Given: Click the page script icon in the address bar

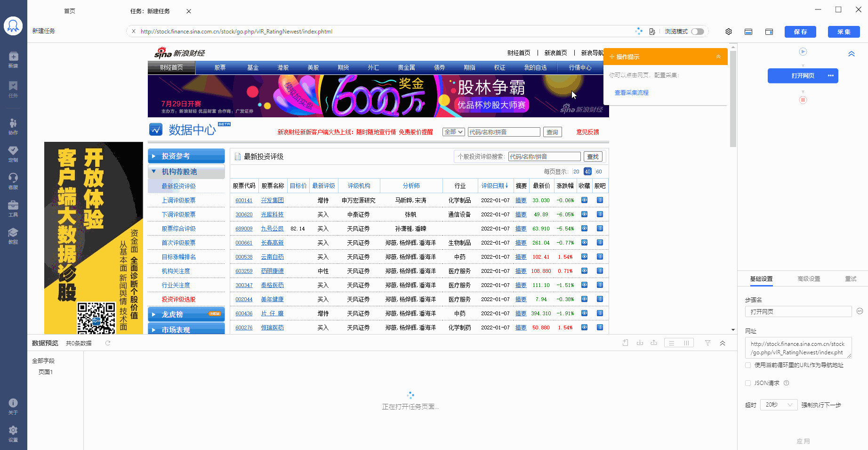Looking at the screenshot, I should (652, 32).
